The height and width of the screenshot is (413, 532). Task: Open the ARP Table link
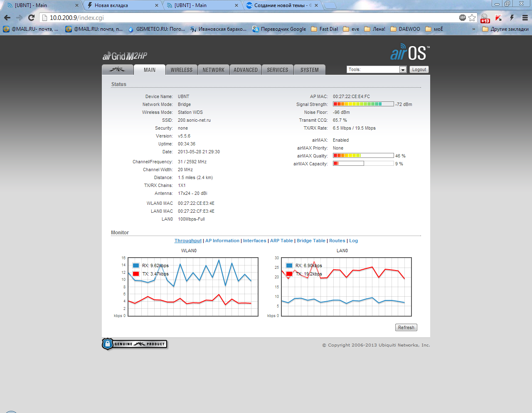tap(281, 241)
